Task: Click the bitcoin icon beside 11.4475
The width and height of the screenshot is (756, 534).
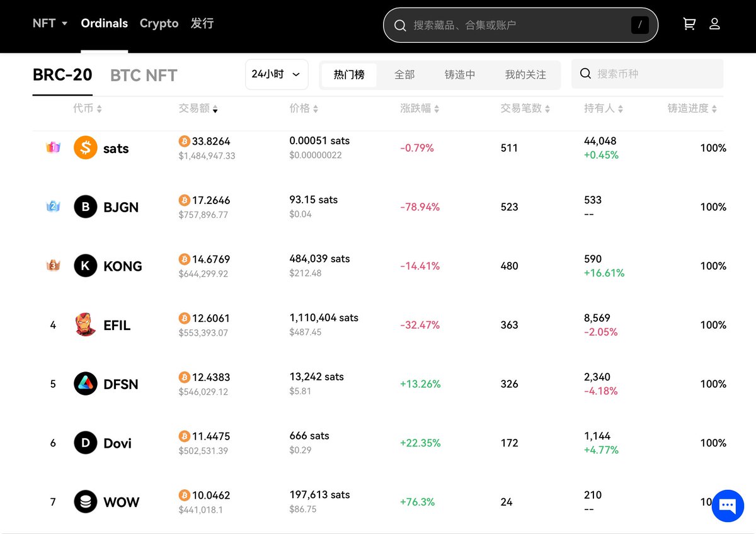Action: coord(185,436)
